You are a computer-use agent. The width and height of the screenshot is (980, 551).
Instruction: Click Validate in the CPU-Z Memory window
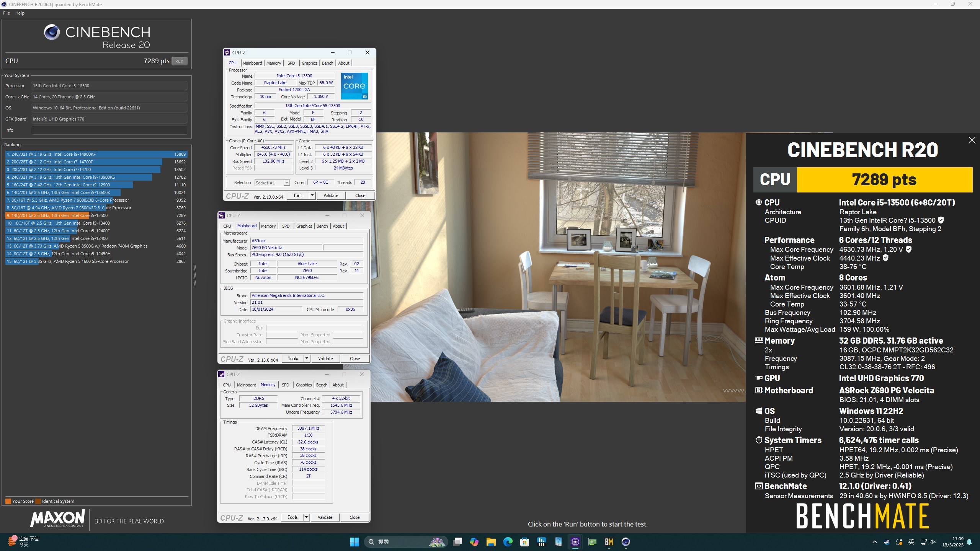[x=325, y=517]
